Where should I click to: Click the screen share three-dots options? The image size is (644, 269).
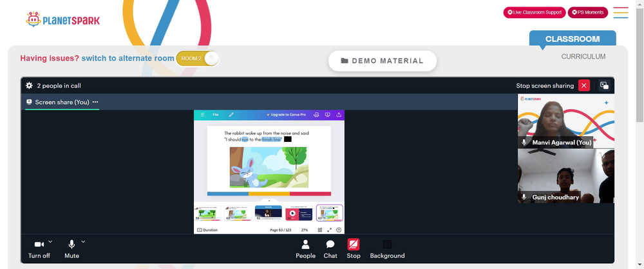95,102
